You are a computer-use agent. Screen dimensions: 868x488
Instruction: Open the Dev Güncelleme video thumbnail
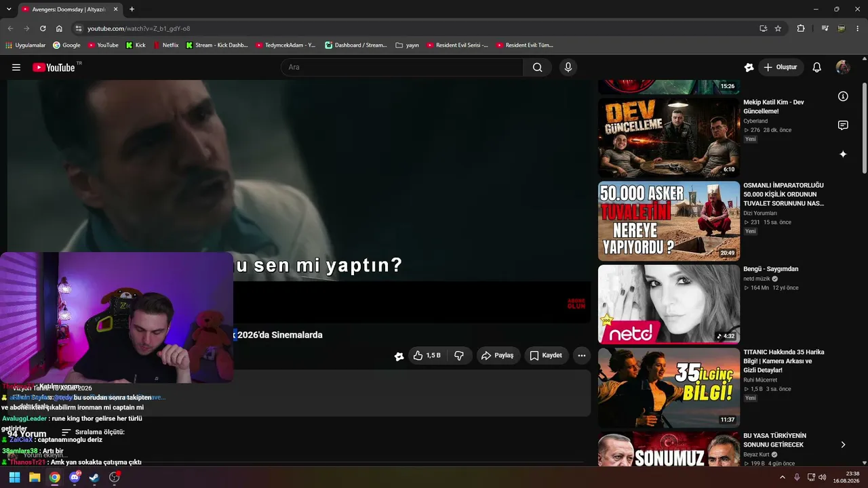point(669,138)
